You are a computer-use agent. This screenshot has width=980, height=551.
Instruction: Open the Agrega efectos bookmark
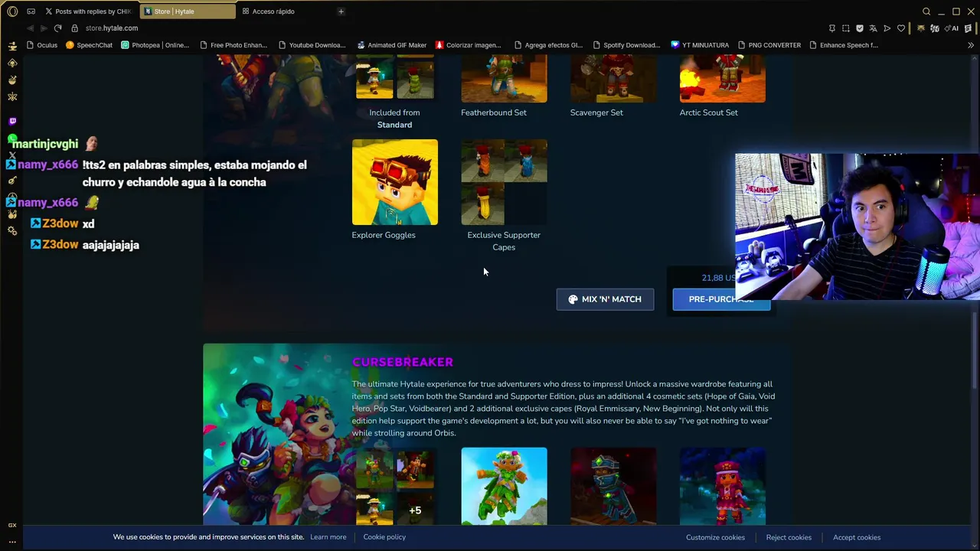tap(548, 45)
